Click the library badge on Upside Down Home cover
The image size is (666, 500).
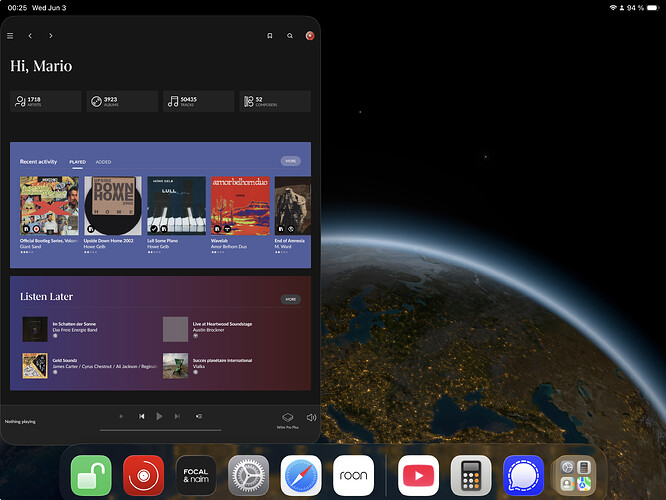click(x=90, y=229)
